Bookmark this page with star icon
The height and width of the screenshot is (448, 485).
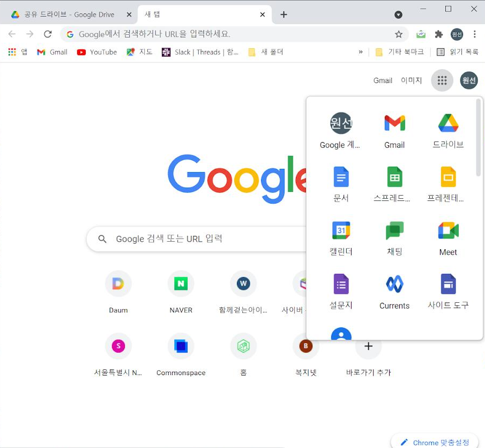point(398,34)
